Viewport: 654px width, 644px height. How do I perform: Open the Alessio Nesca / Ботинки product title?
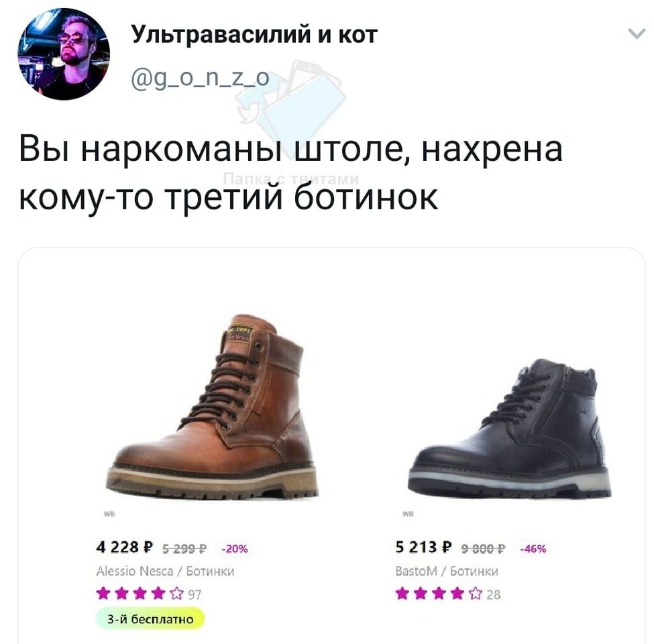(x=165, y=572)
